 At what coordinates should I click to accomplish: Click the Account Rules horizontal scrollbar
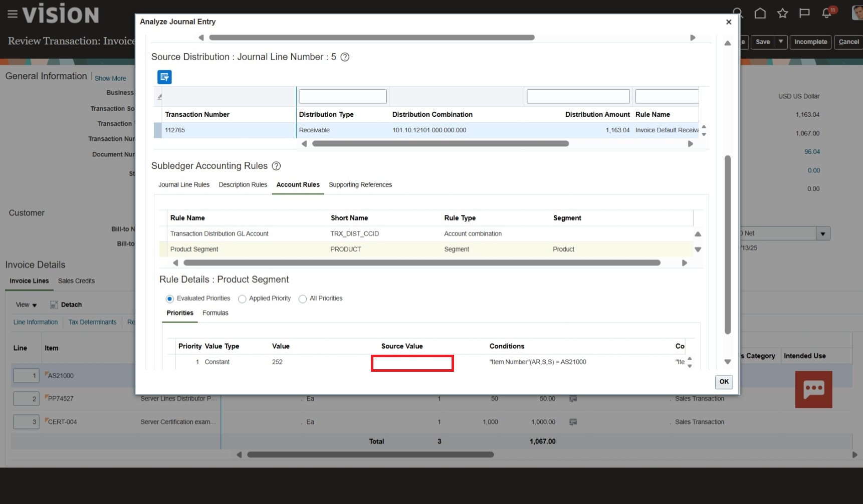(422, 263)
